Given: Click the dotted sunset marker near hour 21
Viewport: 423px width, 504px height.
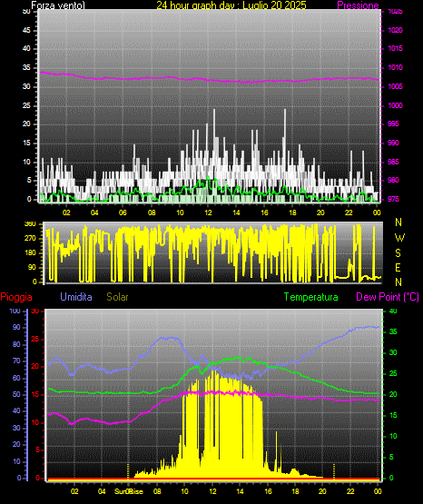Looking at the screenshot, I should (334, 471).
